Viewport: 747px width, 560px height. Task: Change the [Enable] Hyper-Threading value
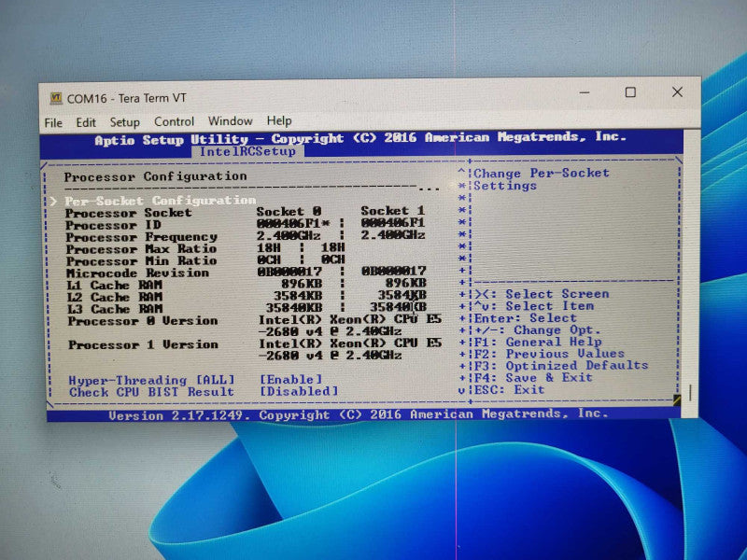click(291, 380)
